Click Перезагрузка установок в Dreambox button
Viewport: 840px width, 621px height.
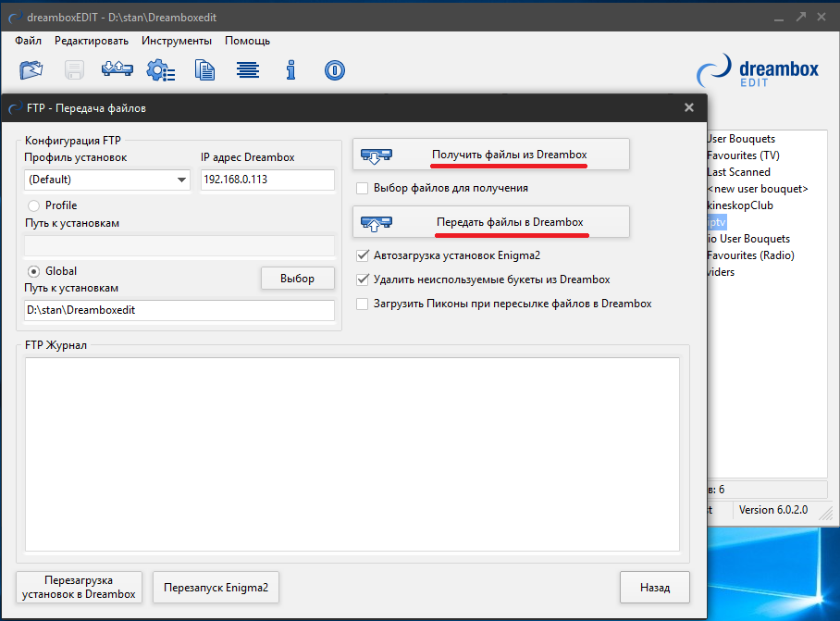79,588
